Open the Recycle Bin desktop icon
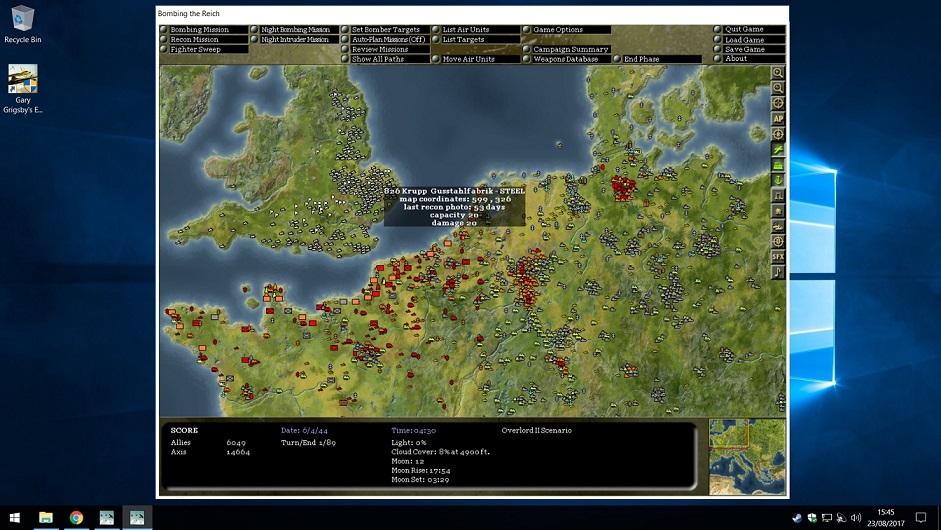 point(23,24)
